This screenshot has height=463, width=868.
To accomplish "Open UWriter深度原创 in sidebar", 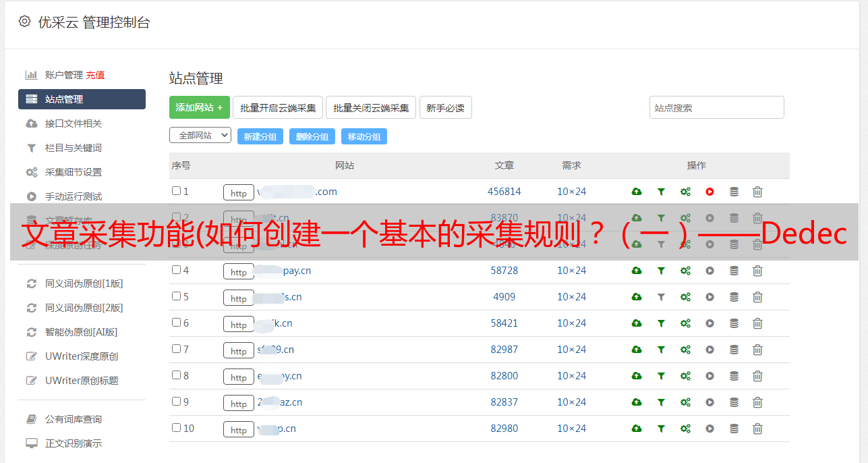I will [x=82, y=356].
